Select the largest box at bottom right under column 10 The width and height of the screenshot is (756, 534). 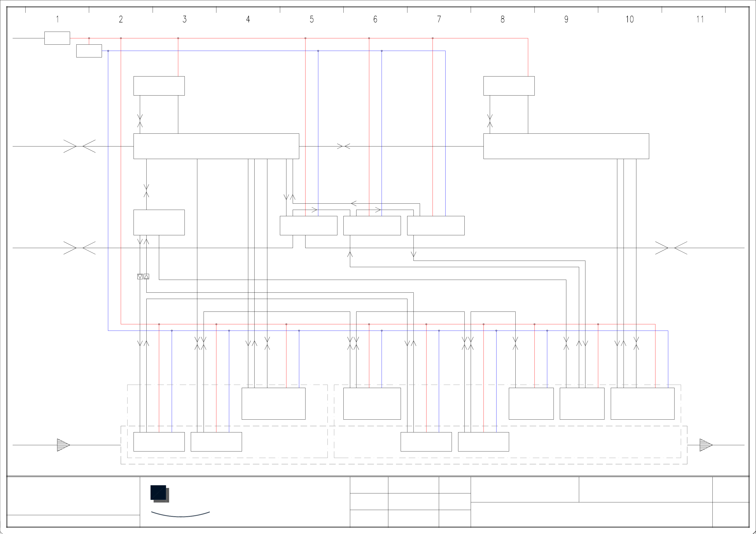(642, 403)
